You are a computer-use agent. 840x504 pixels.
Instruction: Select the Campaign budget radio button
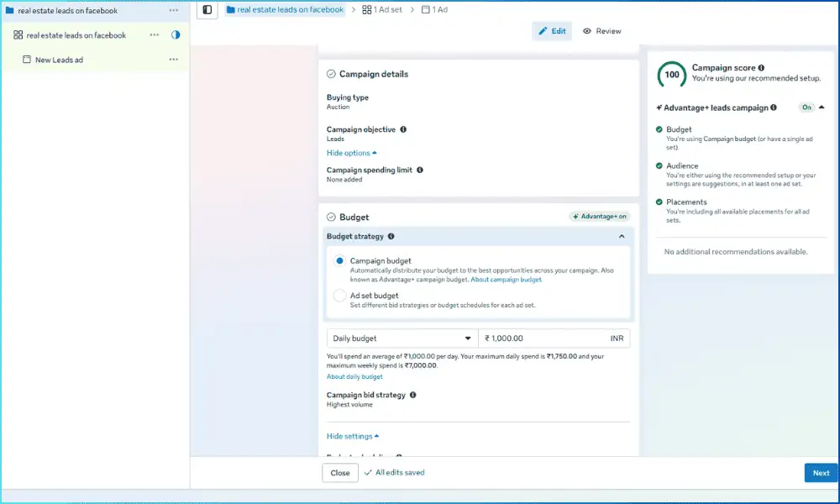point(339,261)
